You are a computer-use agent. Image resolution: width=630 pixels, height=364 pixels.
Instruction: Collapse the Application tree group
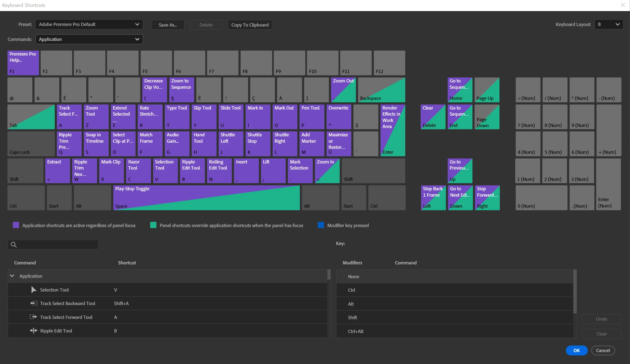12,276
